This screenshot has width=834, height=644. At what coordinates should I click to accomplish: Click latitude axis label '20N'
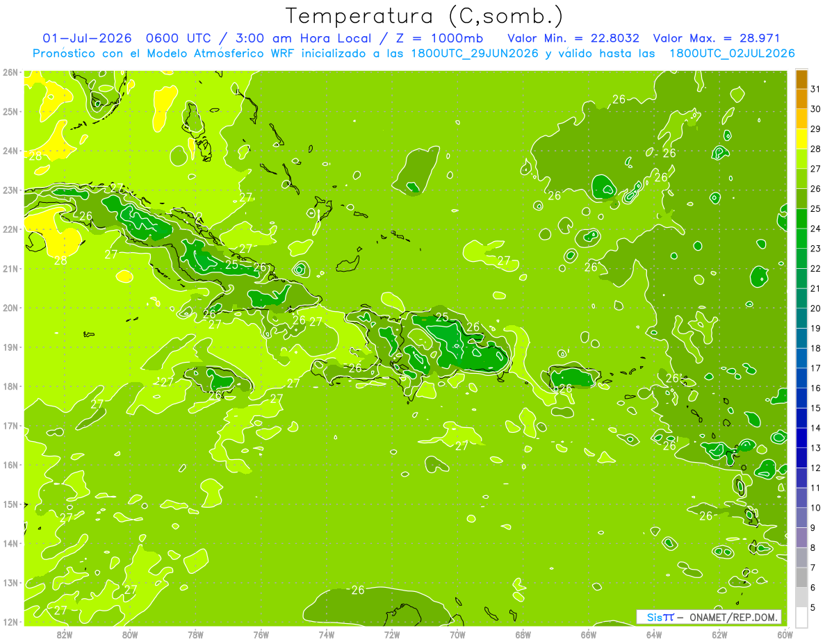tap(10, 308)
